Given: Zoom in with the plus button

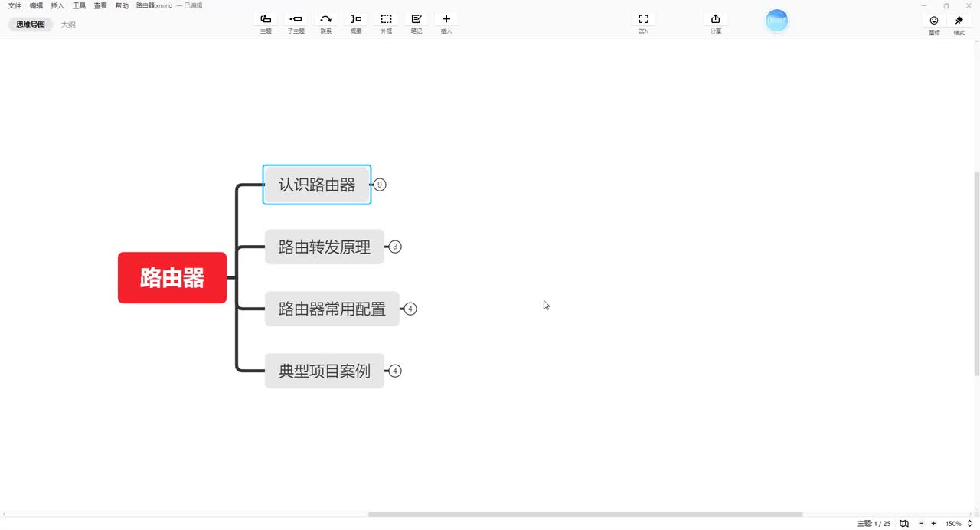Looking at the screenshot, I should tap(933, 524).
